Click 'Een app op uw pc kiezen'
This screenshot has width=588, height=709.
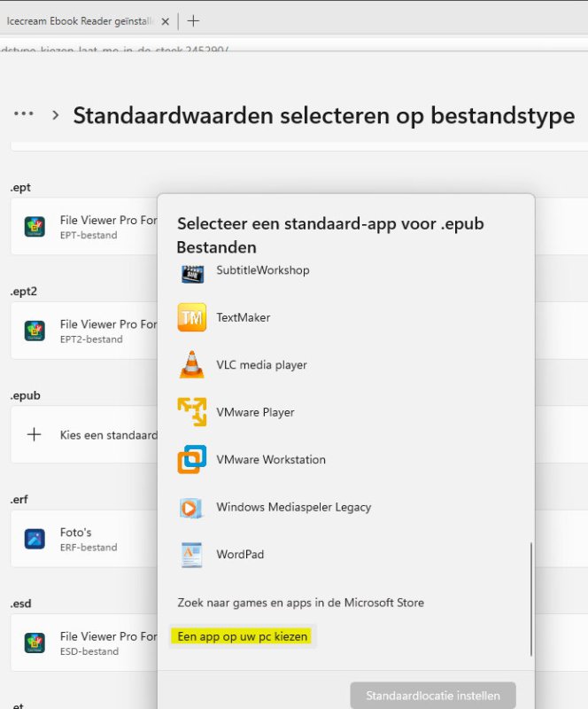[x=241, y=637]
